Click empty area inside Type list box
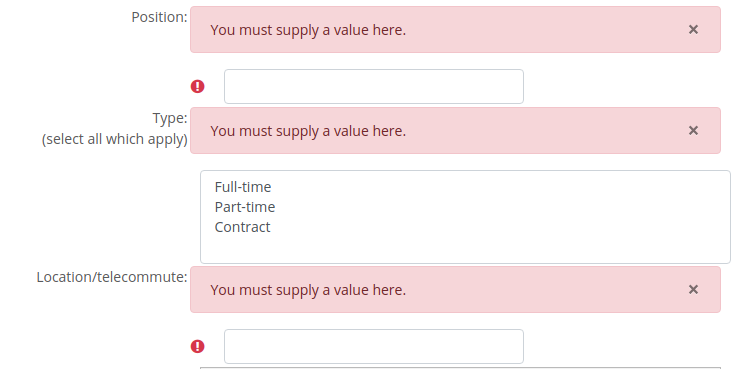The width and height of the screenshot is (734, 369). pos(465,248)
